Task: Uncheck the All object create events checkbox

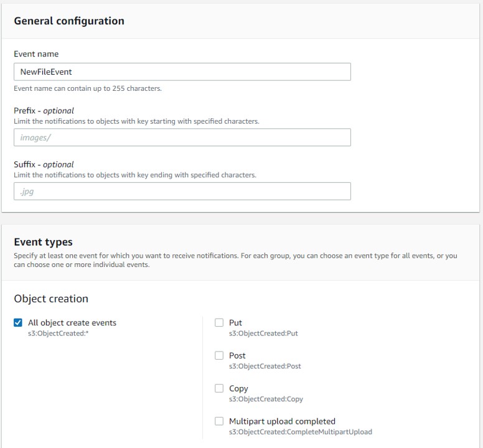Action: pos(18,323)
